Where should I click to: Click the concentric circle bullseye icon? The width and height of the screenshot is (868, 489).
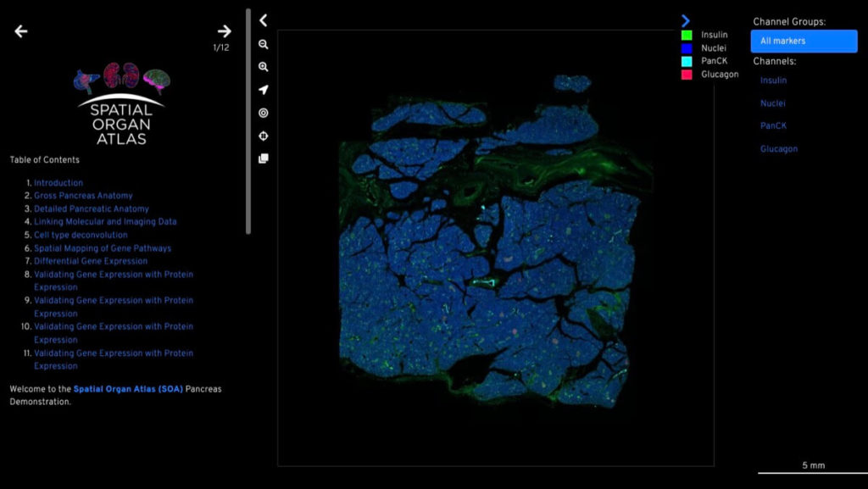[x=264, y=113]
